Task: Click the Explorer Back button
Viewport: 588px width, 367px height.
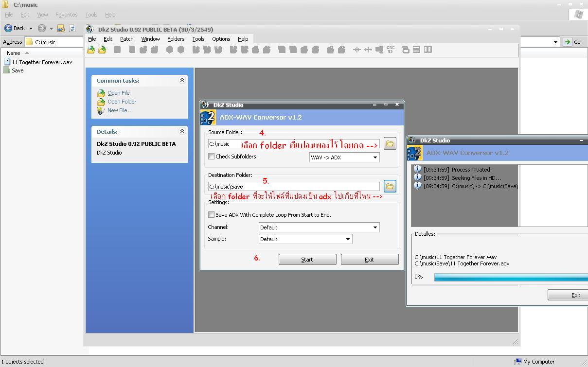Action: pyautogui.click(x=15, y=28)
